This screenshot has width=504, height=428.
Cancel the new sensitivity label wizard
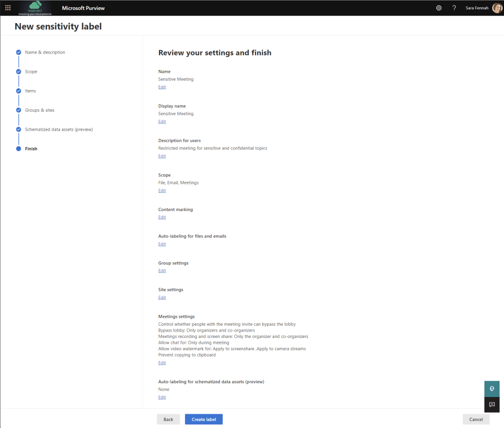476,419
